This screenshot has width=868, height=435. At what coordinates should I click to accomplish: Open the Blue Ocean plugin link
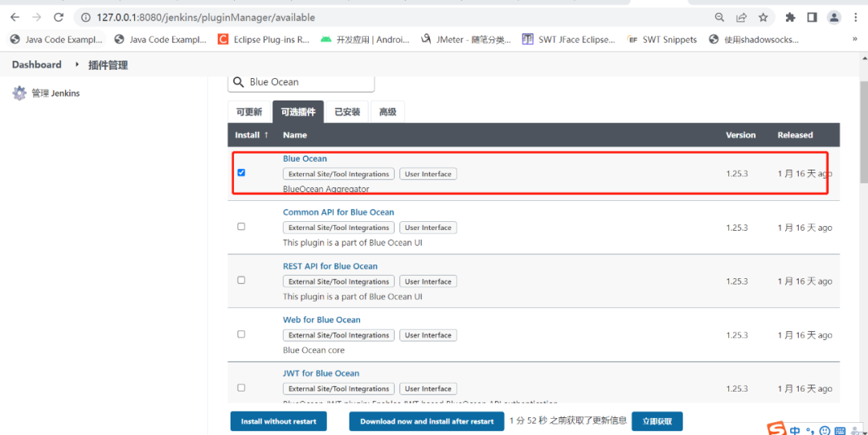(305, 158)
